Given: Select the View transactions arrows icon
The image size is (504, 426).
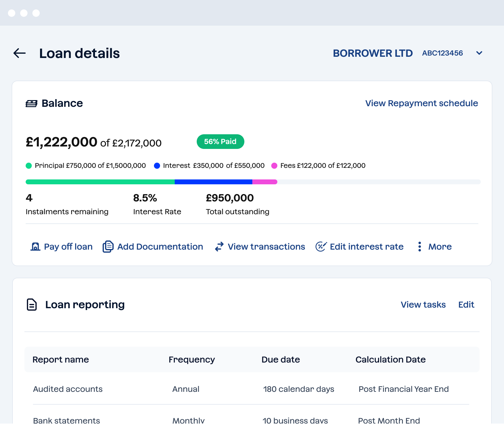Looking at the screenshot, I should point(219,247).
